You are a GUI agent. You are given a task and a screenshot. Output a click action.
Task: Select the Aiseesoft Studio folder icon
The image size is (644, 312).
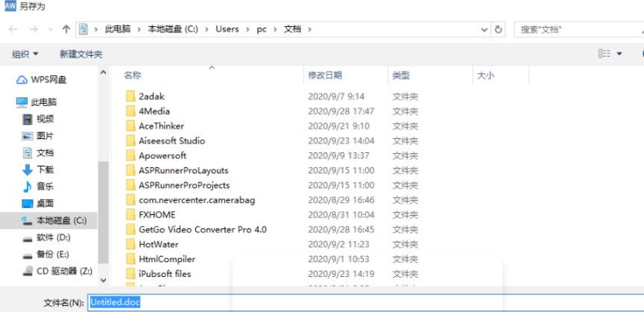click(x=130, y=140)
